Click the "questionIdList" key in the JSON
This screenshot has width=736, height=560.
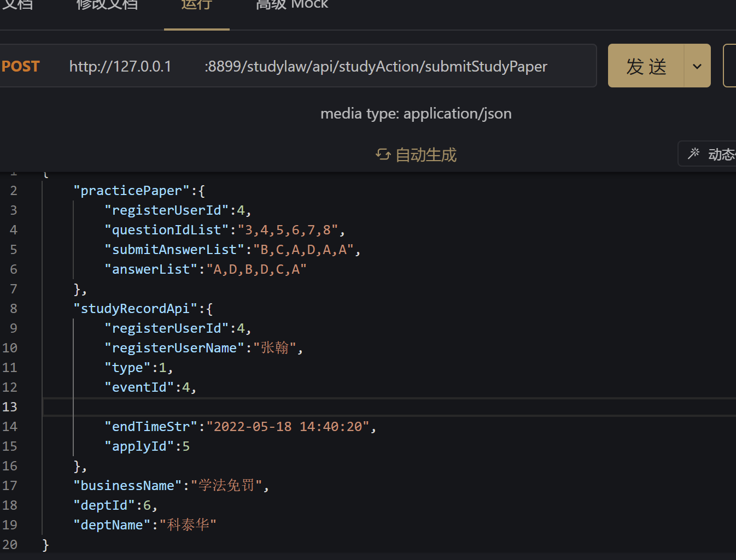tap(167, 230)
